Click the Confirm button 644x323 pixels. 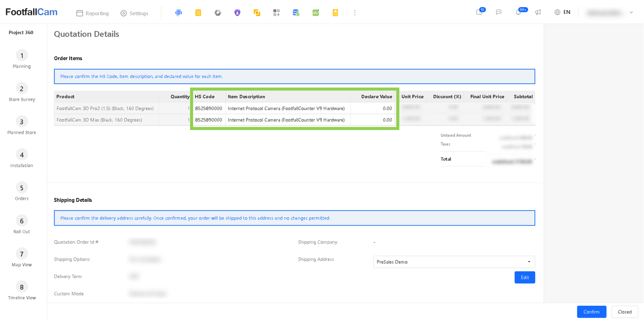pos(591,312)
